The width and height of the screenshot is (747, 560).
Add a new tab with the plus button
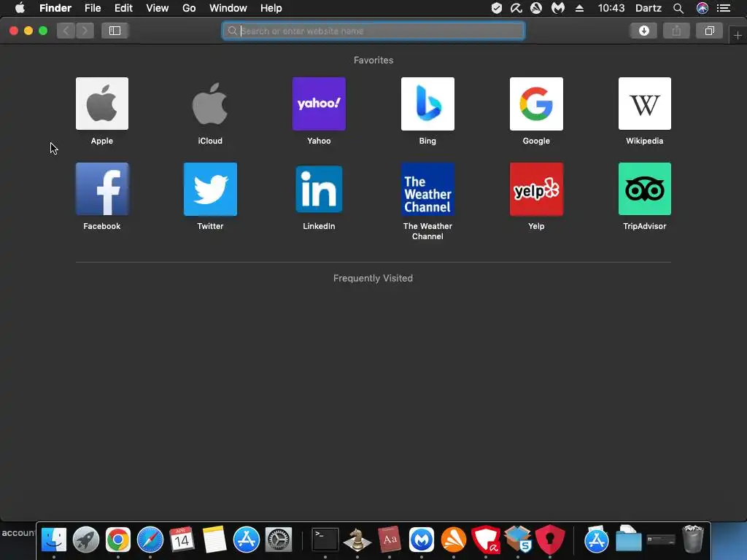(738, 36)
